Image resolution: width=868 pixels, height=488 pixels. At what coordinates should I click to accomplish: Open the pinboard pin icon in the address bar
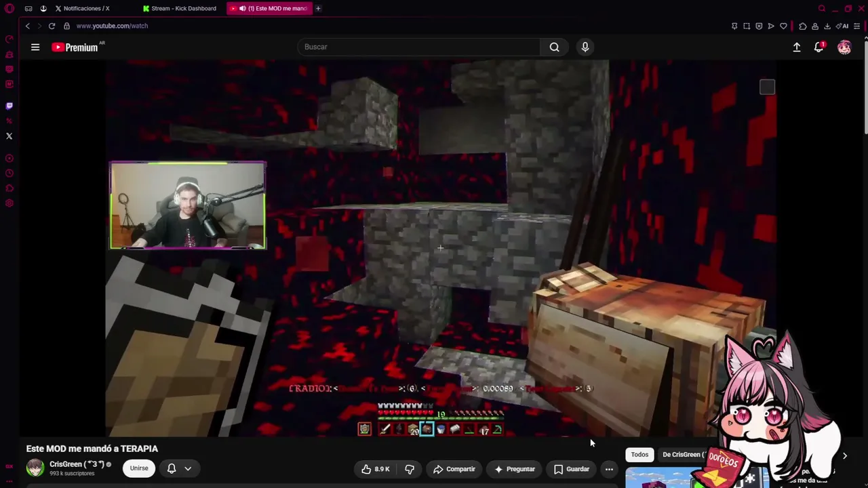(x=734, y=26)
